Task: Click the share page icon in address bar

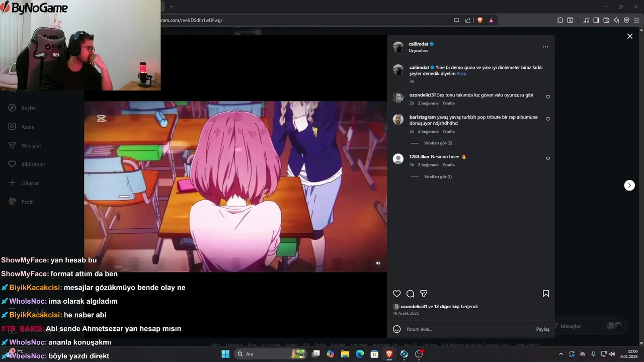Action: coord(468,20)
